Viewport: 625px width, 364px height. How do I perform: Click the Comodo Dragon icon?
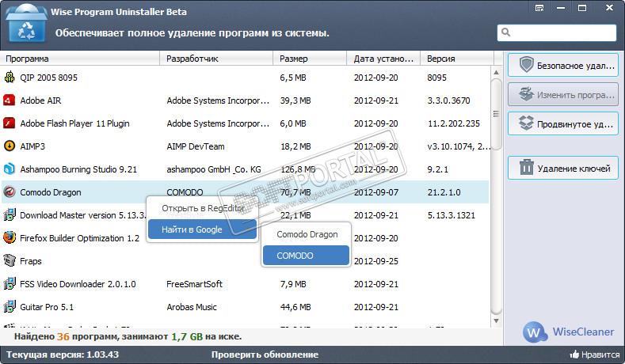(10, 192)
